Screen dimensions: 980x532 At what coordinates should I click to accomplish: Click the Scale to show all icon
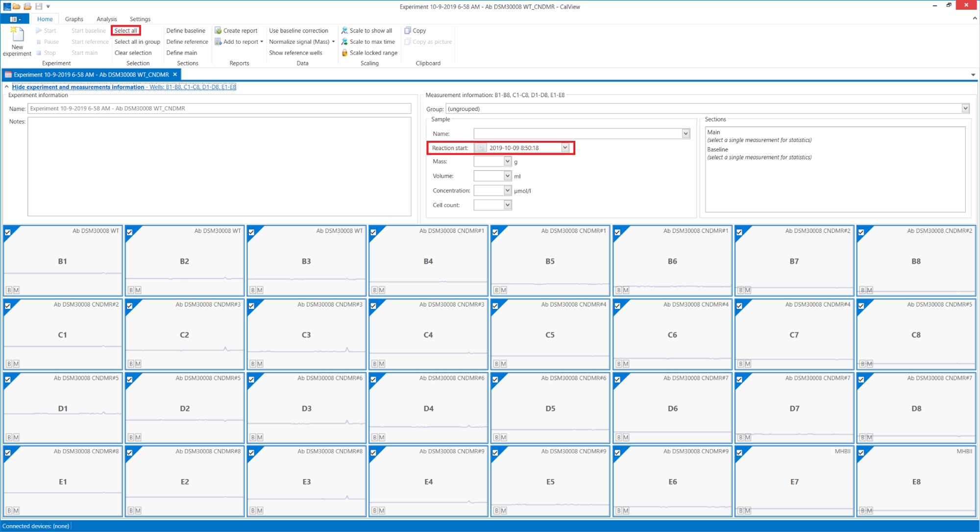[344, 30]
